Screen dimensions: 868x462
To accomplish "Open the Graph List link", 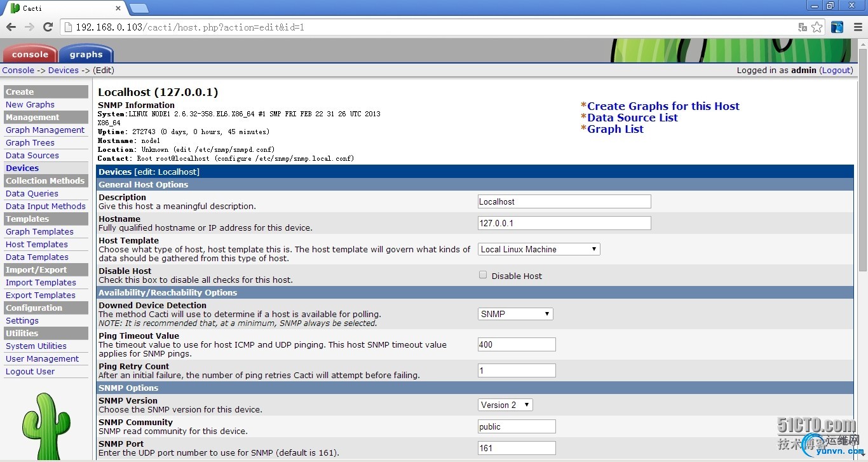I will coord(615,129).
